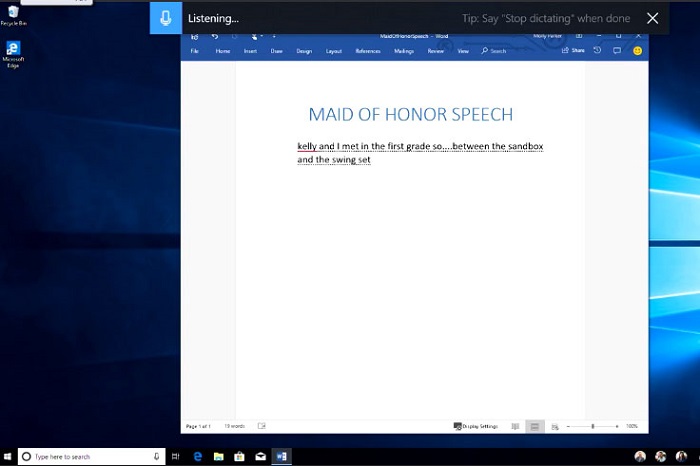
Task: Click the Share button
Action: 573,50
